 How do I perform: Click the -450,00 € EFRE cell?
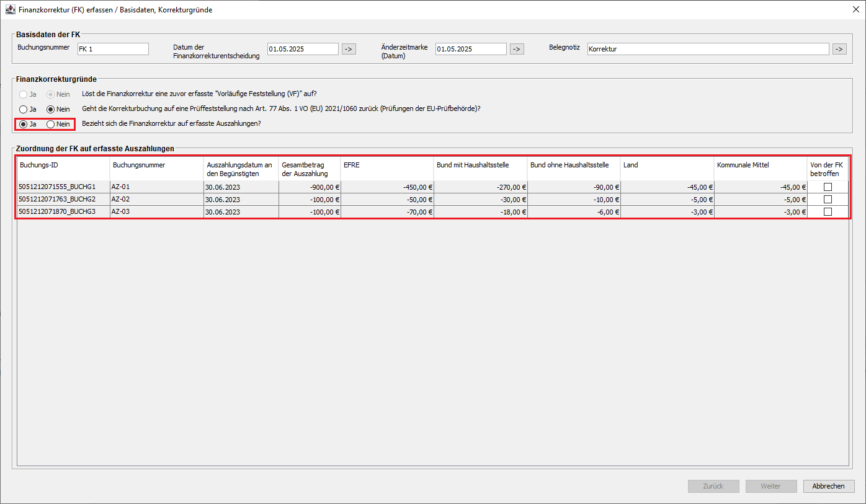(x=387, y=187)
